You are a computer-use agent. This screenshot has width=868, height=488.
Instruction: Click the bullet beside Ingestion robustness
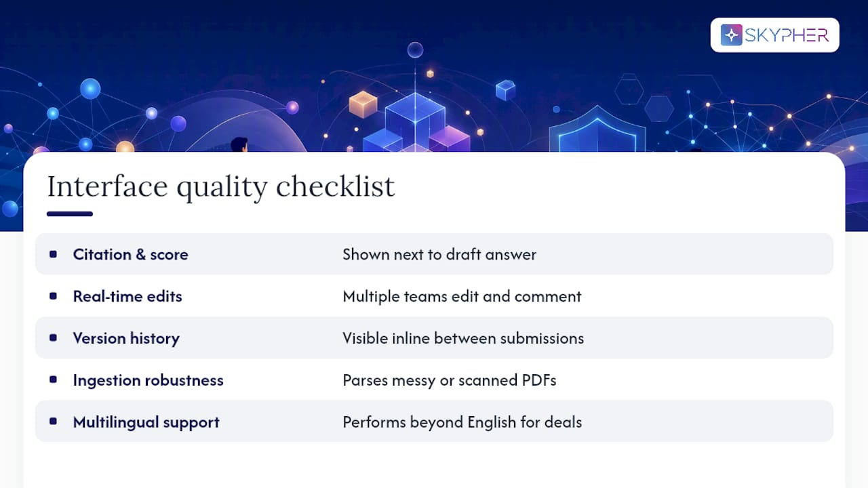point(53,380)
